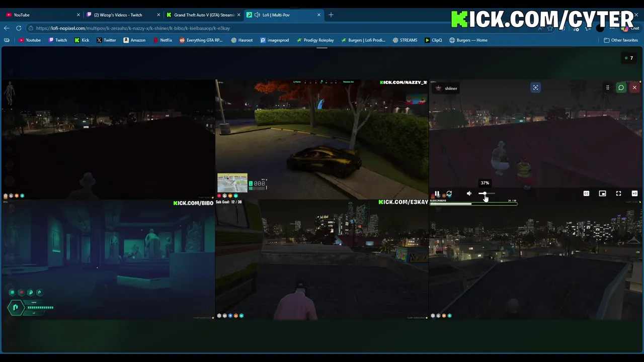Click the shiiner channel name label
The height and width of the screenshot is (362, 644).
click(451, 88)
